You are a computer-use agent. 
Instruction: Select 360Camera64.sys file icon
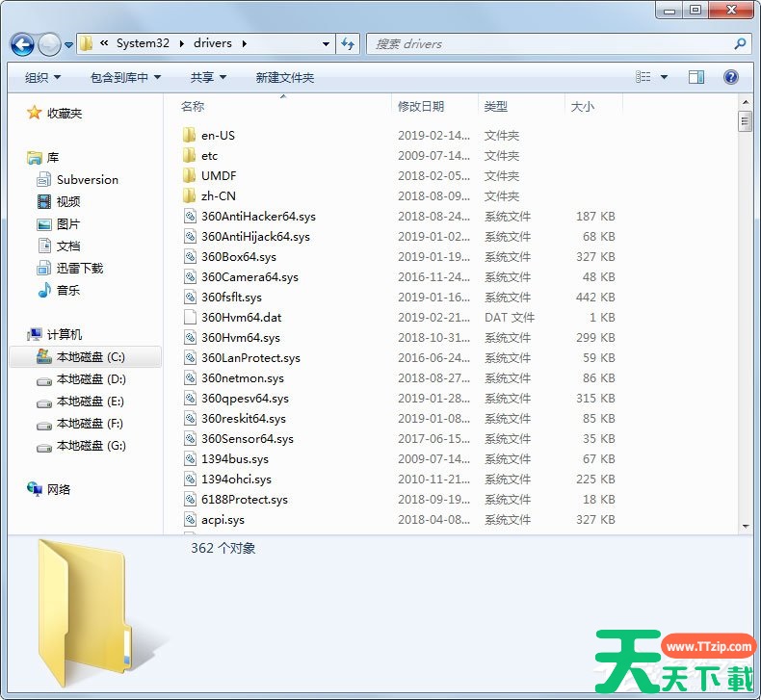point(190,276)
